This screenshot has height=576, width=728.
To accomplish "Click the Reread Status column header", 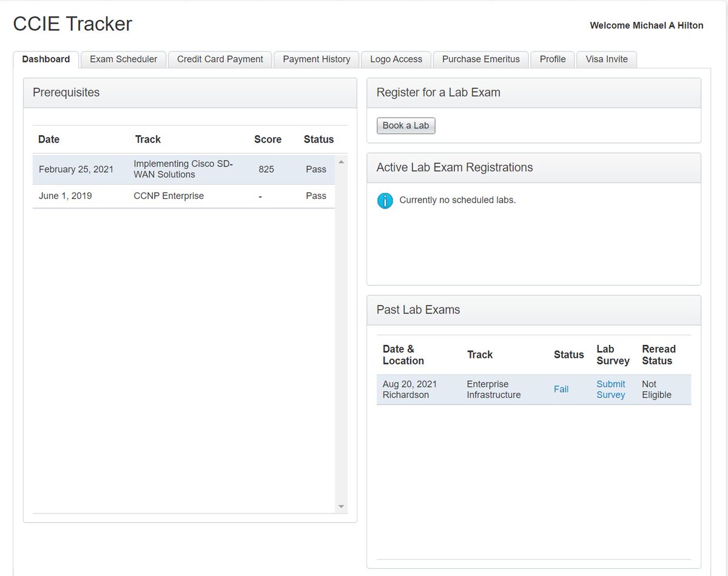I will 659,355.
